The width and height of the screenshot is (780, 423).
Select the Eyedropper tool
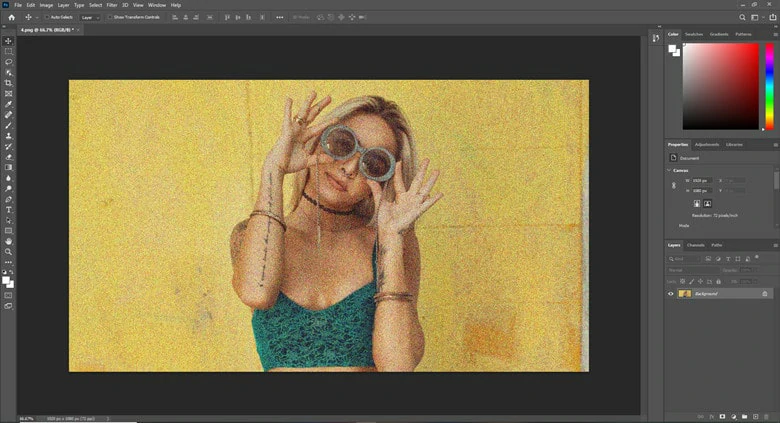(8, 104)
